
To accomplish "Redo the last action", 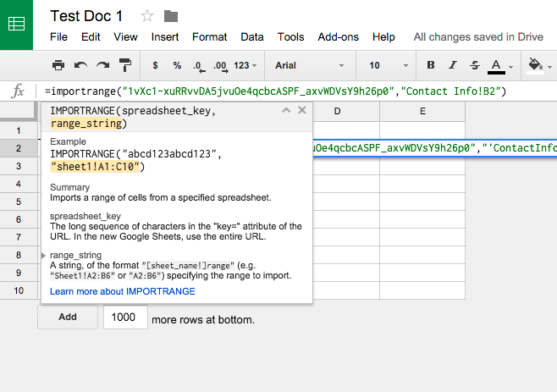I will (103, 65).
